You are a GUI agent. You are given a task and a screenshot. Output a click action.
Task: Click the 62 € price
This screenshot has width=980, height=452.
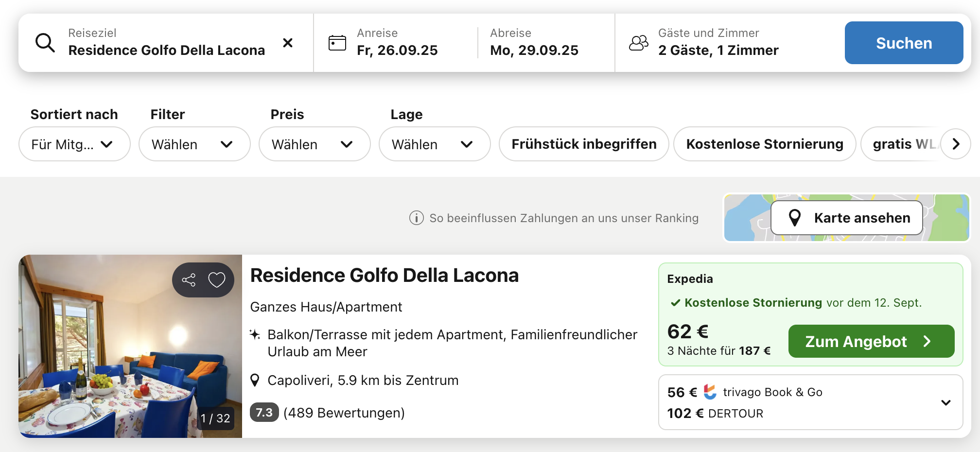[x=688, y=331]
